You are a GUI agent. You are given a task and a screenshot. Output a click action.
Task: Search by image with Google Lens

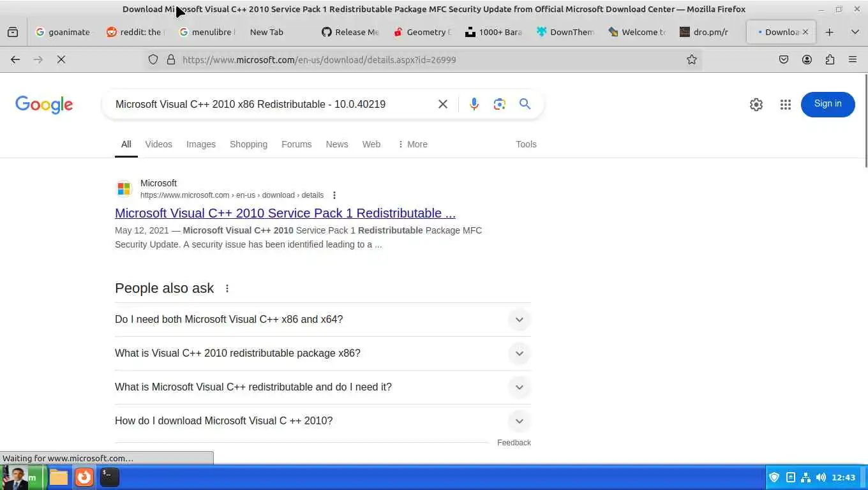coord(500,104)
